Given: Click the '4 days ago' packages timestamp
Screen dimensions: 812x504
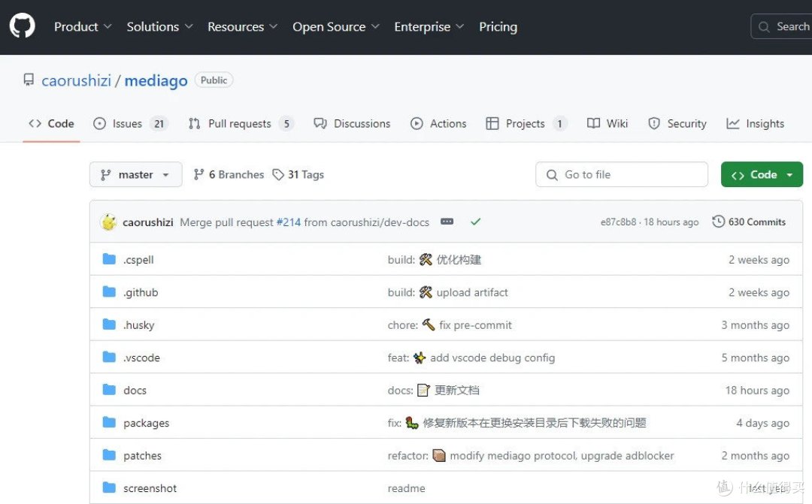Looking at the screenshot, I should click(x=763, y=423).
